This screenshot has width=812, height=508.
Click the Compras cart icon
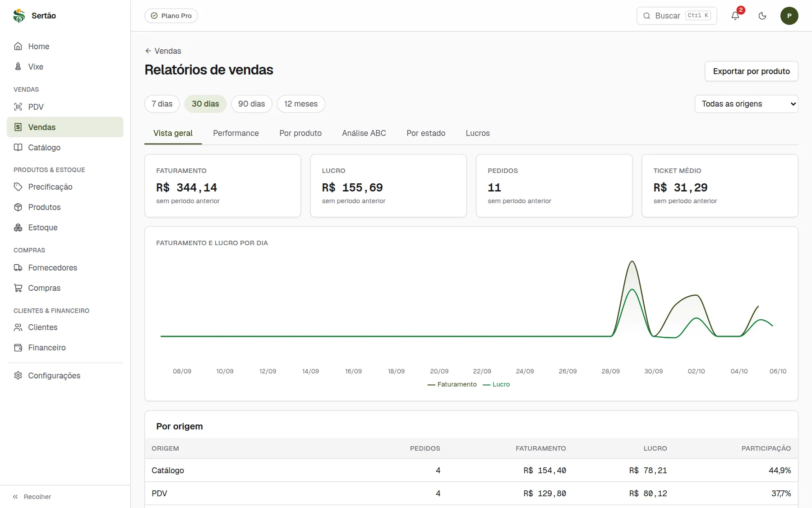18,288
